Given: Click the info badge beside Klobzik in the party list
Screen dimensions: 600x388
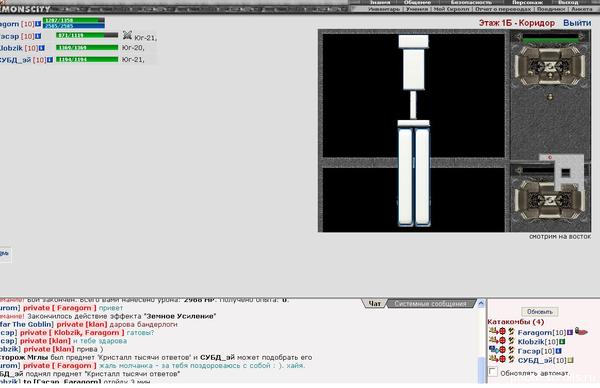Looking at the screenshot, I should pyautogui.click(x=42, y=48).
